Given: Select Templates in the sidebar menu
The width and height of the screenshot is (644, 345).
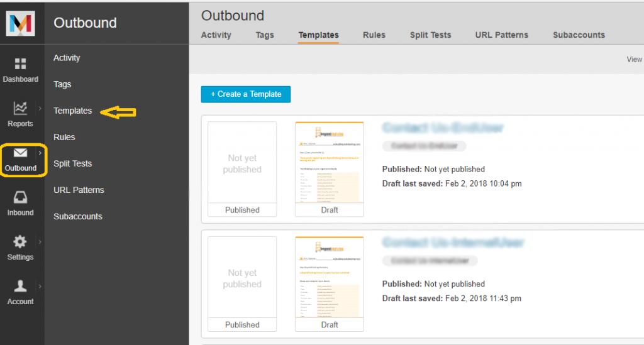Looking at the screenshot, I should click(73, 111).
